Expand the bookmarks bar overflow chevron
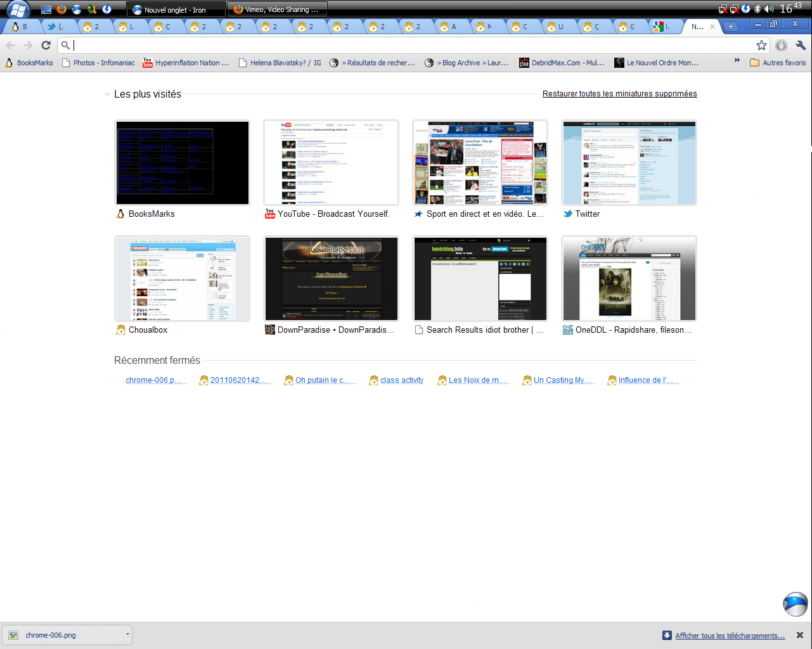This screenshot has width=812, height=649. (x=737, y=61)
